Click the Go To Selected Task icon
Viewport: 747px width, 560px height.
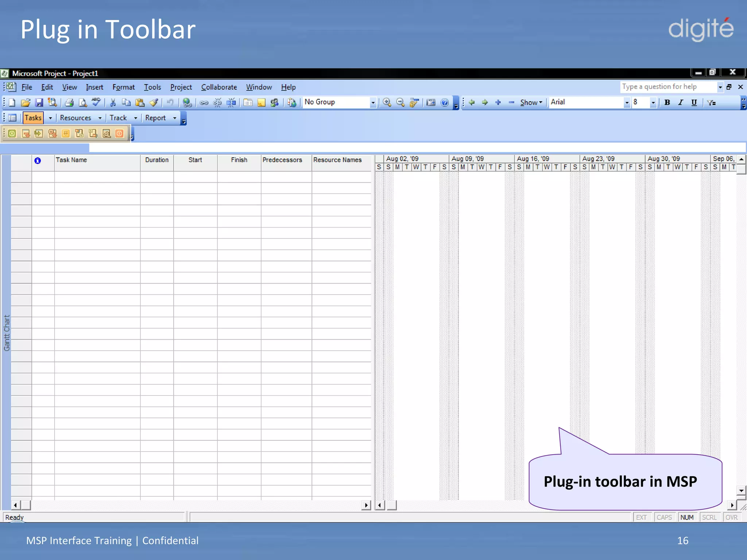(414, 102)
